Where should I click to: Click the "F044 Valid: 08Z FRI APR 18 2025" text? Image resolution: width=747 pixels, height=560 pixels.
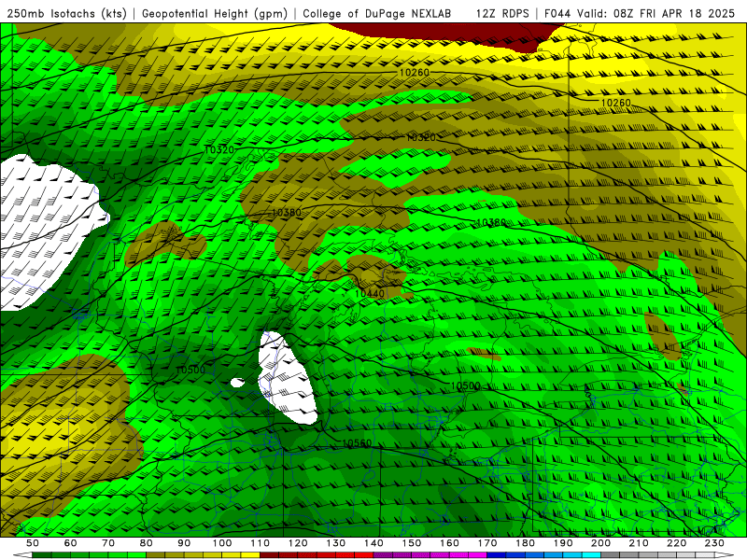pyautogui.click(x=640, y=13)
